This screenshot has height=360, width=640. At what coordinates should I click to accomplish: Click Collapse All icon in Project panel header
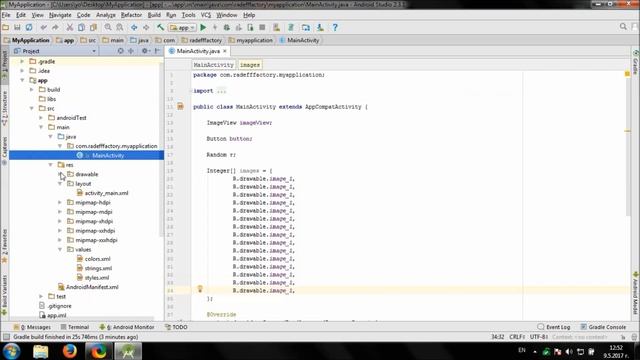[131, 51]
